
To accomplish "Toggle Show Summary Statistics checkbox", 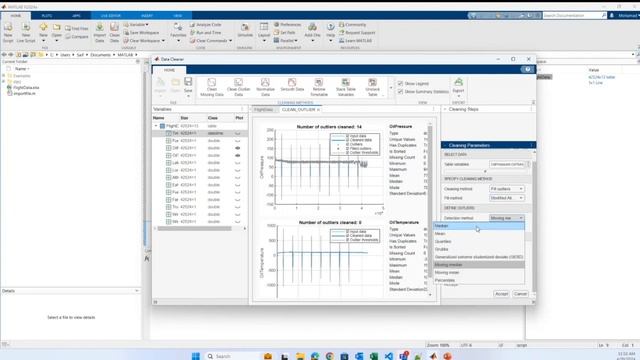I will [400, 92].
